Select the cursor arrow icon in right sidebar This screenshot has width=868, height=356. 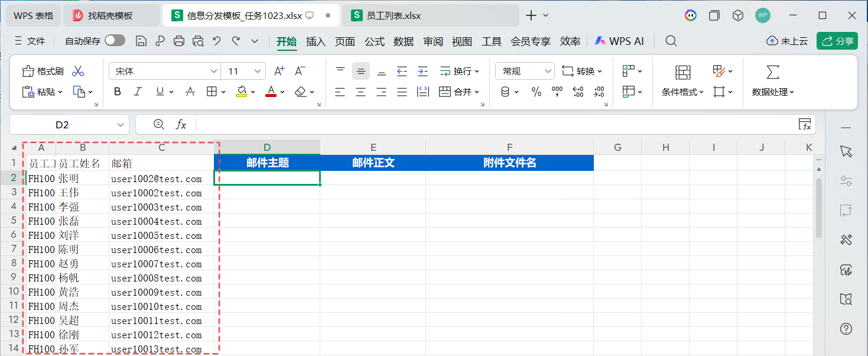pyautogui.click(x=846, y=151)
